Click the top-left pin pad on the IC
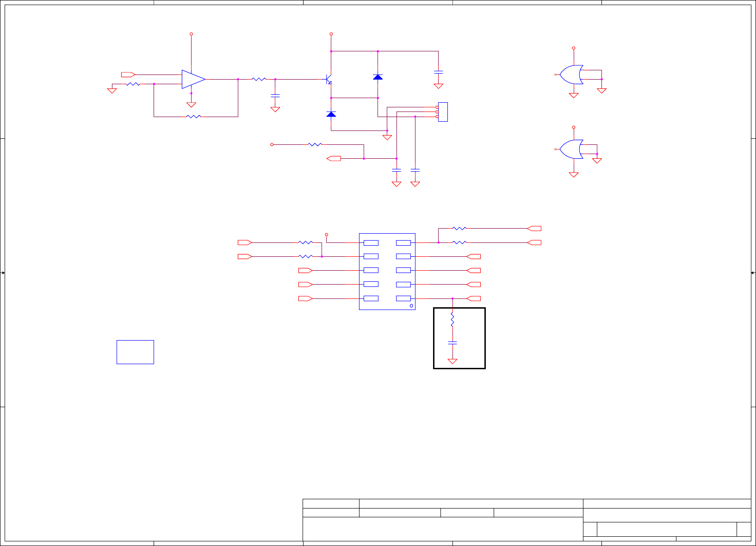The image size is (756, 546). coord(371,243)
